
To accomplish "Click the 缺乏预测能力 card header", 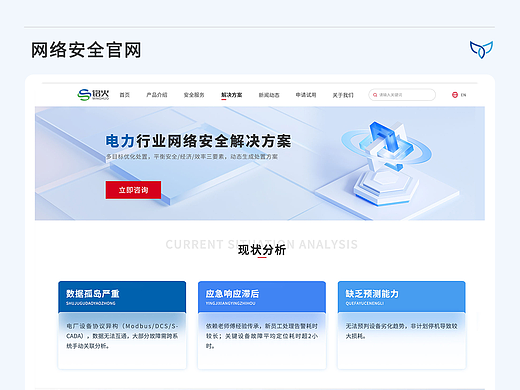I will 402,297.
